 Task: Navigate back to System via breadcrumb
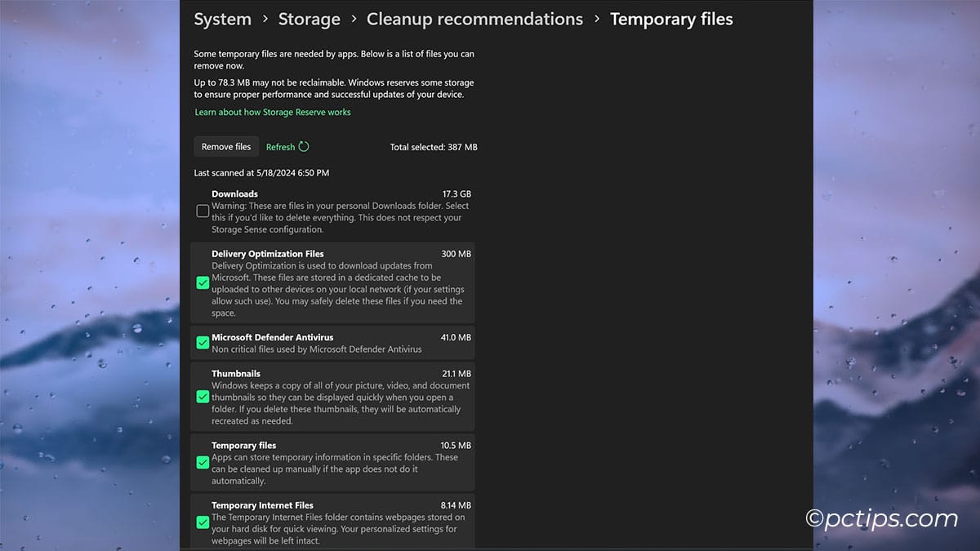pos(222,19)
